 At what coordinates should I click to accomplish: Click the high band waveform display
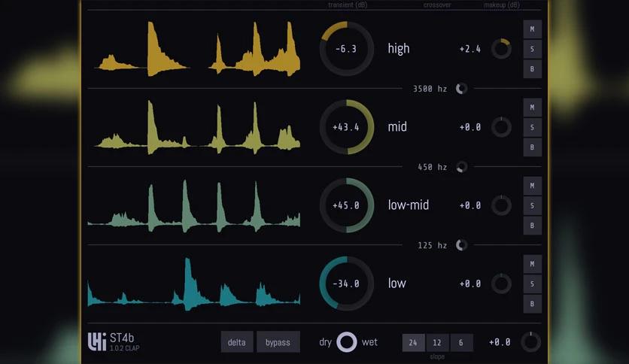coord(194,49)
